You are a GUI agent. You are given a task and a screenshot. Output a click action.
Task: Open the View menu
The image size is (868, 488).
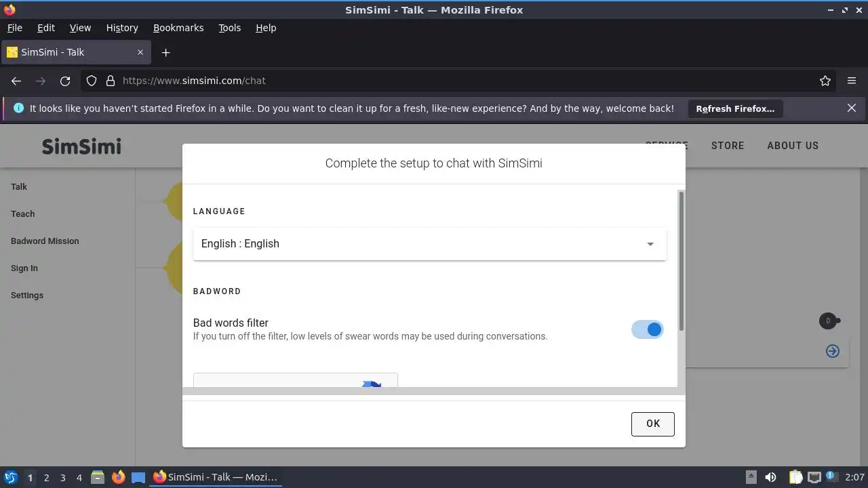pyautogui.click(x=80, y=28)
